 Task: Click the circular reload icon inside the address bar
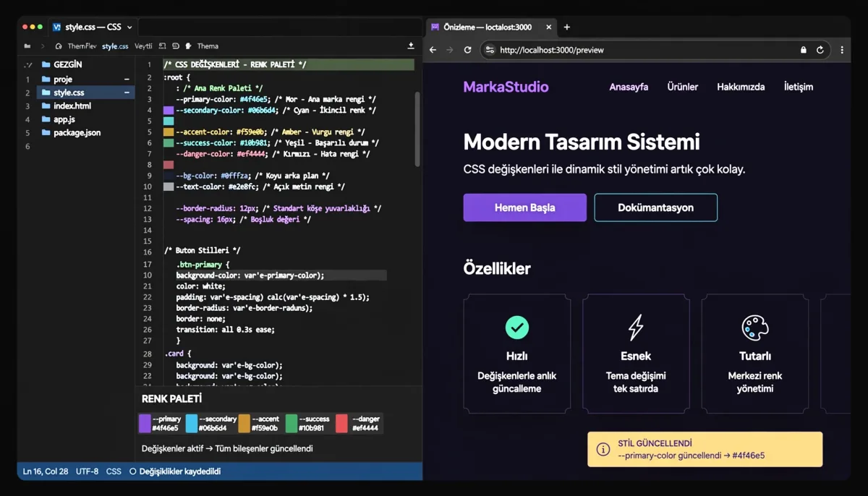coord(820,50)
